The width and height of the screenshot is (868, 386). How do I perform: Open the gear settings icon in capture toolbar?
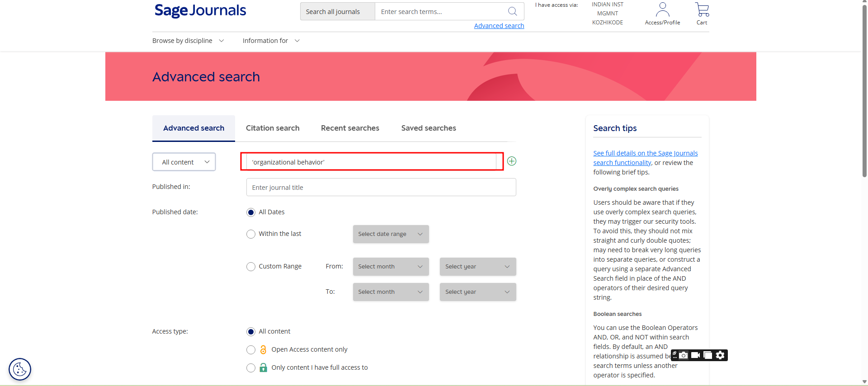(720, 355)
